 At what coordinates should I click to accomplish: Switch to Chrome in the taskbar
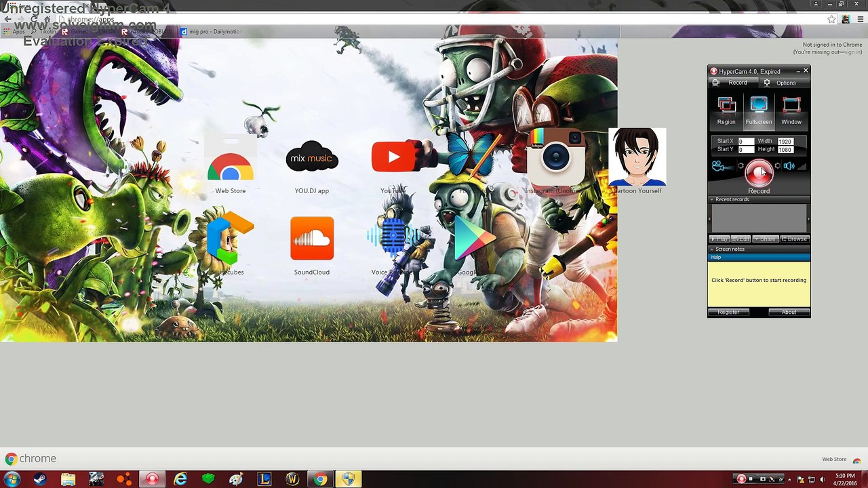tap(320, 479)
